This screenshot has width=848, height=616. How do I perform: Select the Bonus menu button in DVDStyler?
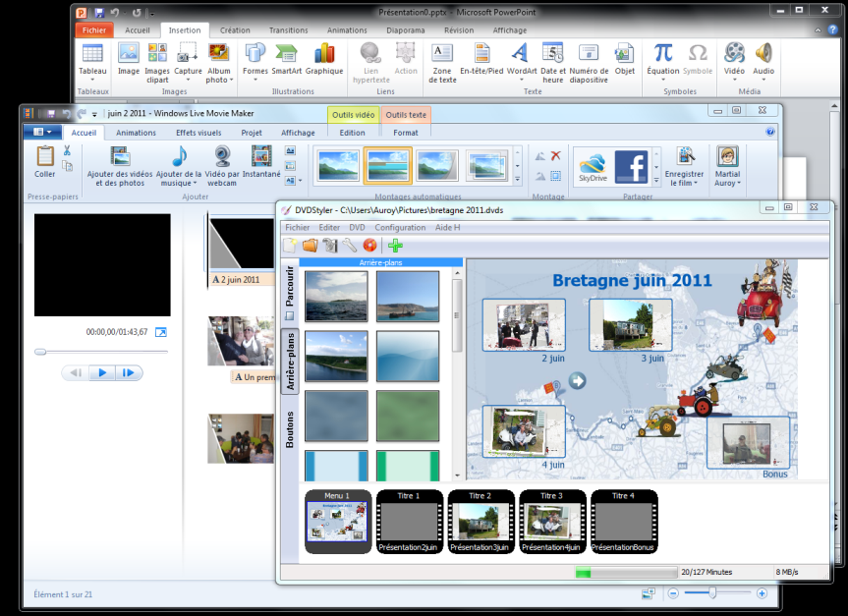tap(748, 442)
